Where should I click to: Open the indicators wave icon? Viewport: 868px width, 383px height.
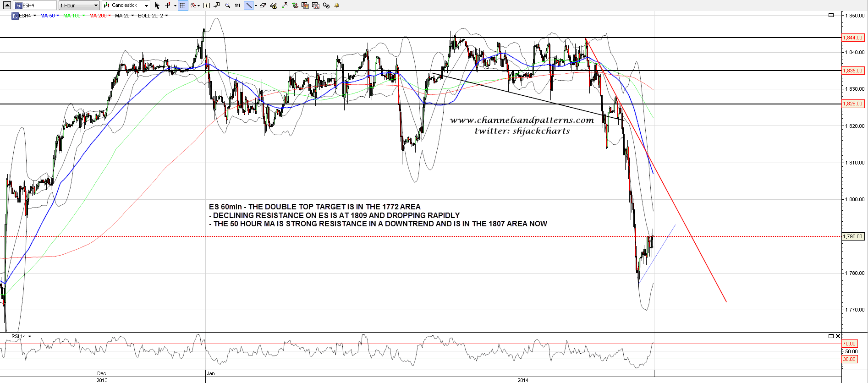click(193, 5)
